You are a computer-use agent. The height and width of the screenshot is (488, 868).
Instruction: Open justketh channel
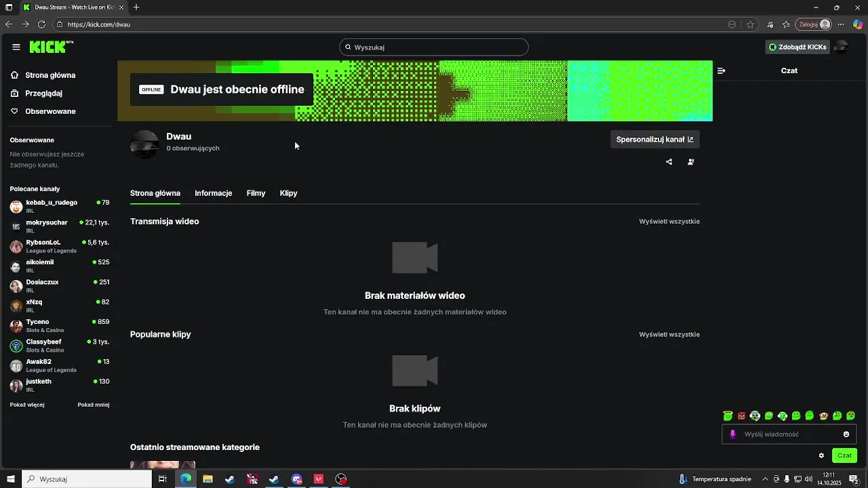60,385
